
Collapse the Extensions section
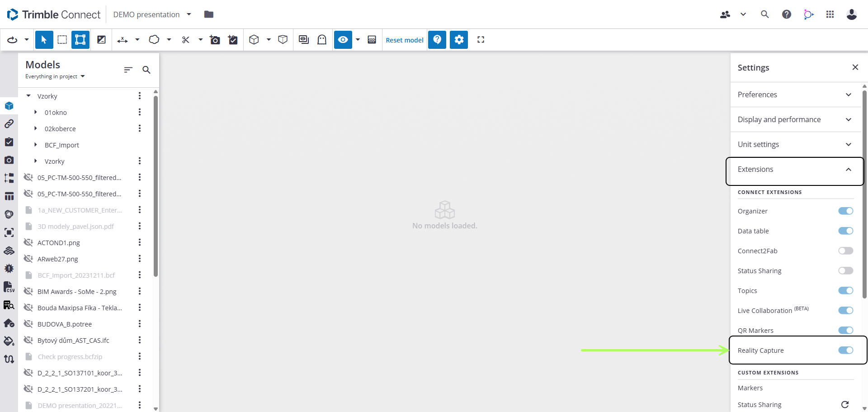point(795,169)
